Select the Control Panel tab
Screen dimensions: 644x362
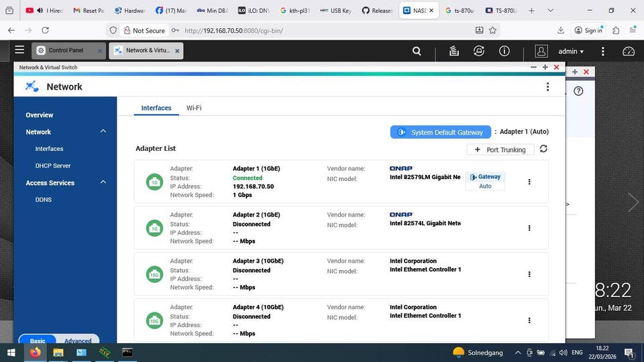click(67, 50)
